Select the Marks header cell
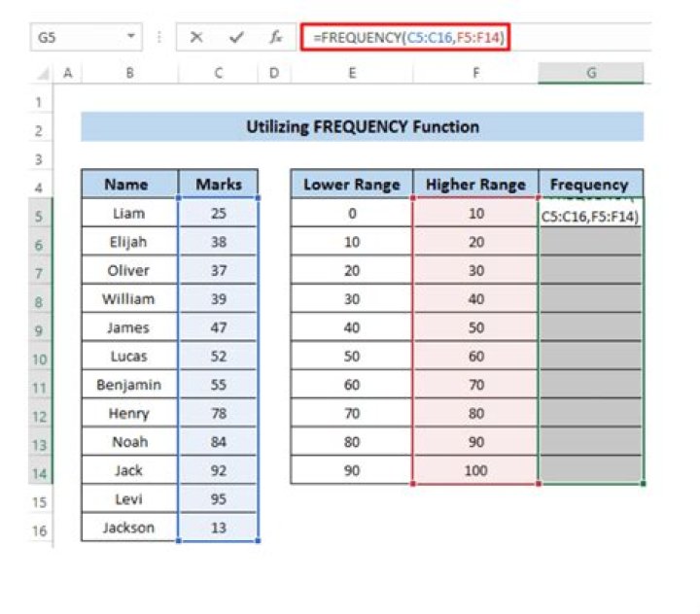Viewport: 700px width, 614px height. (x=219, y=184)
